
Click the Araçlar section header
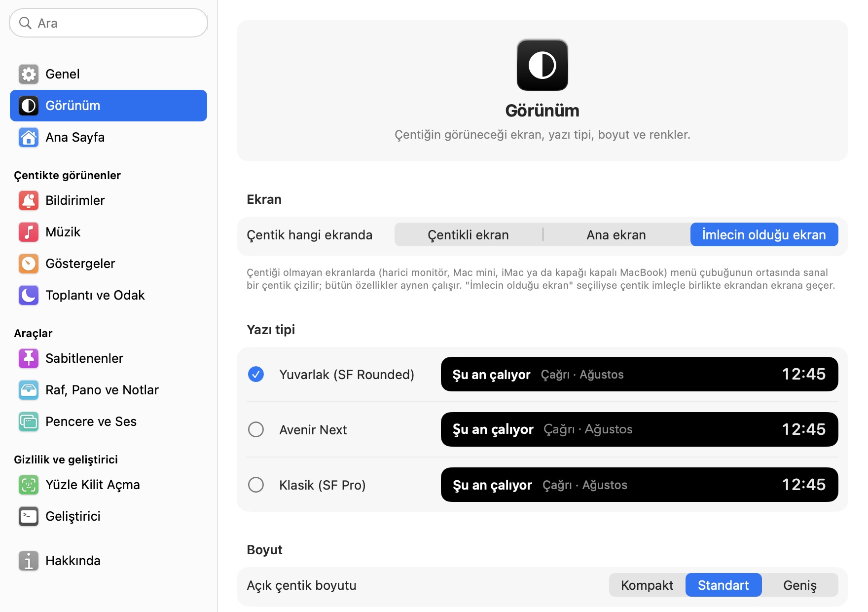pos(33,333)
